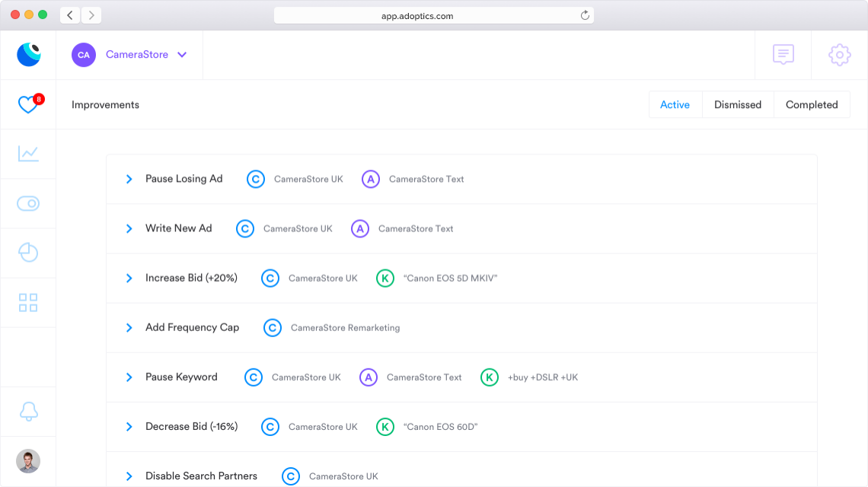868x487 pixels.
Task: Expand the Increase Bid (+20%) row
Action: coord(129,279)
